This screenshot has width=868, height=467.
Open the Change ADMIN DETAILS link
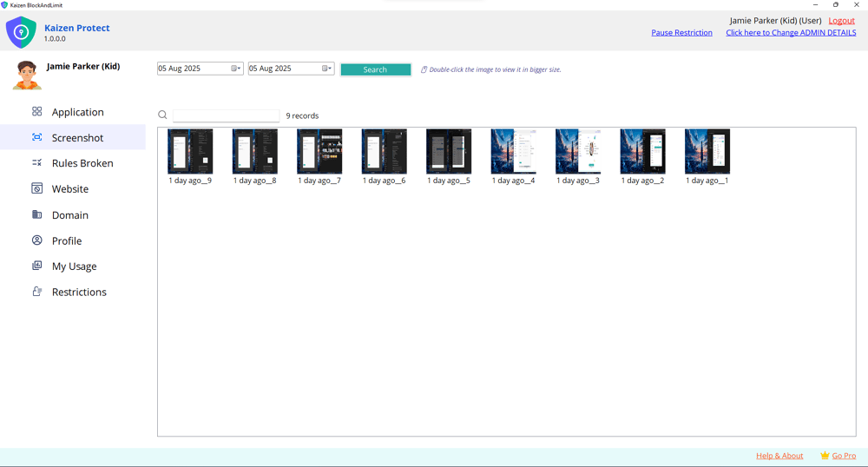coord(791,33)
